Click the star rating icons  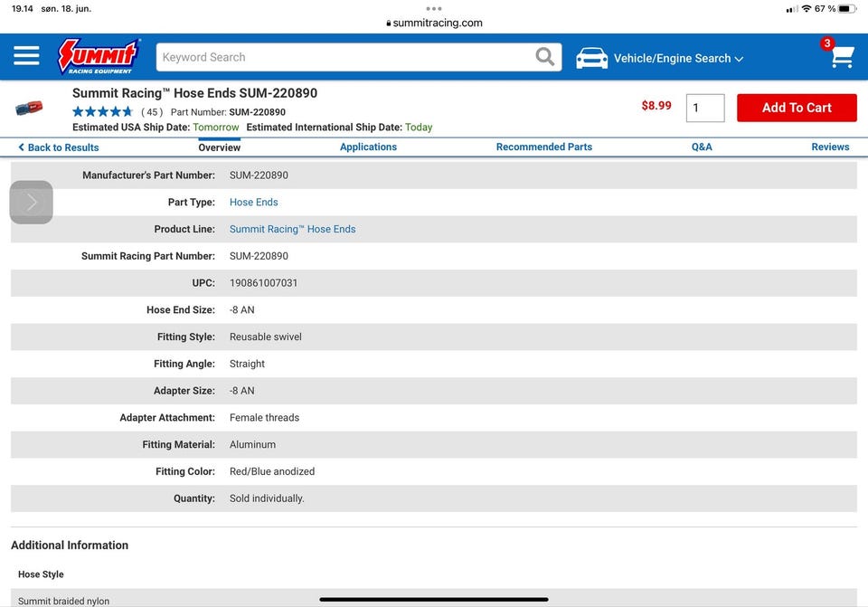pyautogui.click(x=103, y=112)
